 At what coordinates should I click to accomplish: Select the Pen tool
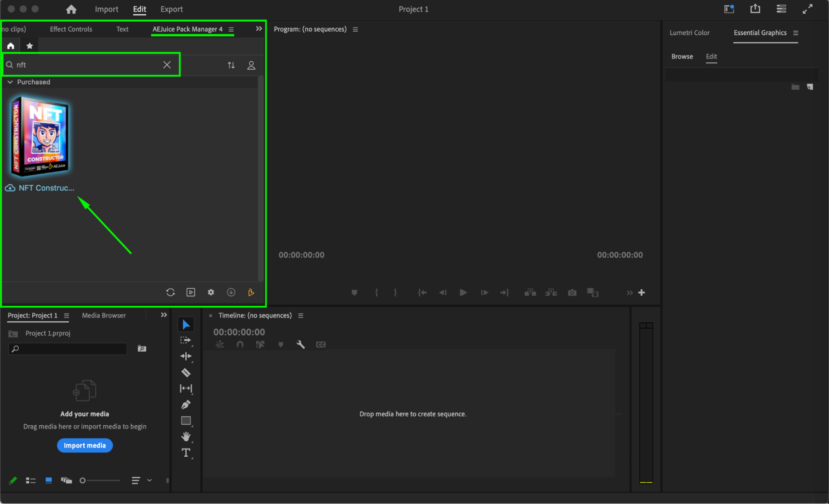tap(186, 405)
